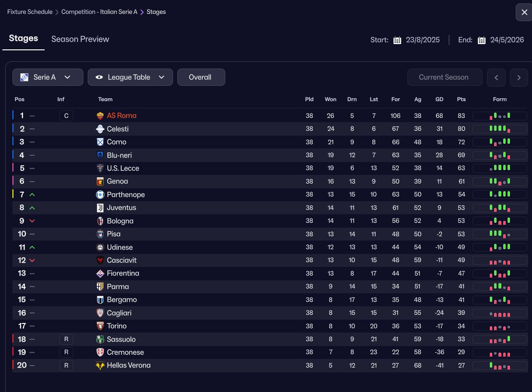
Task: Click the Fiorentina club badge icon
Action: point(100,273)
